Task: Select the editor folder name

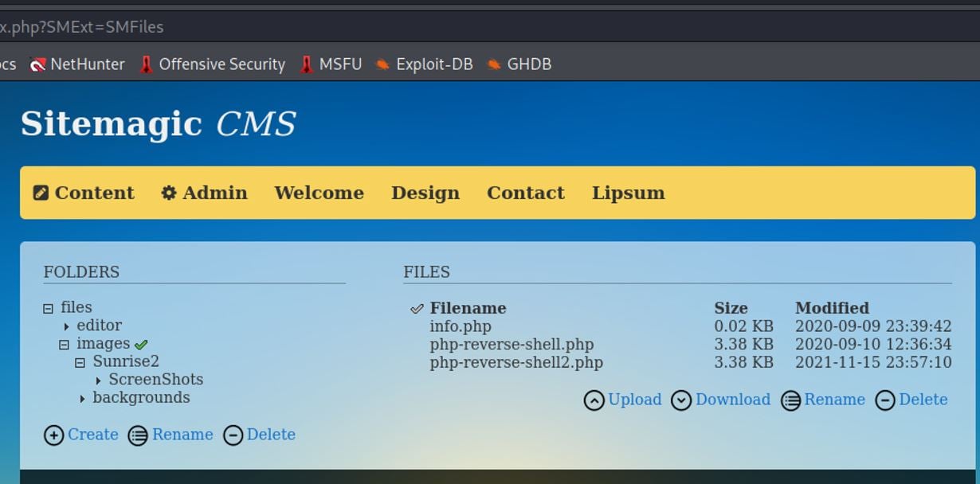Action: click(100, 326)
